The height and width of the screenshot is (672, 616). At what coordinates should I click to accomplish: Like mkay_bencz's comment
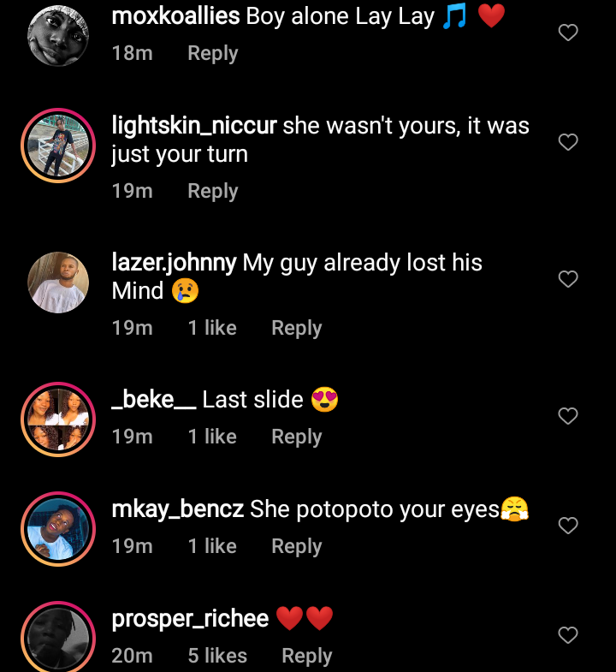(568, 526)
